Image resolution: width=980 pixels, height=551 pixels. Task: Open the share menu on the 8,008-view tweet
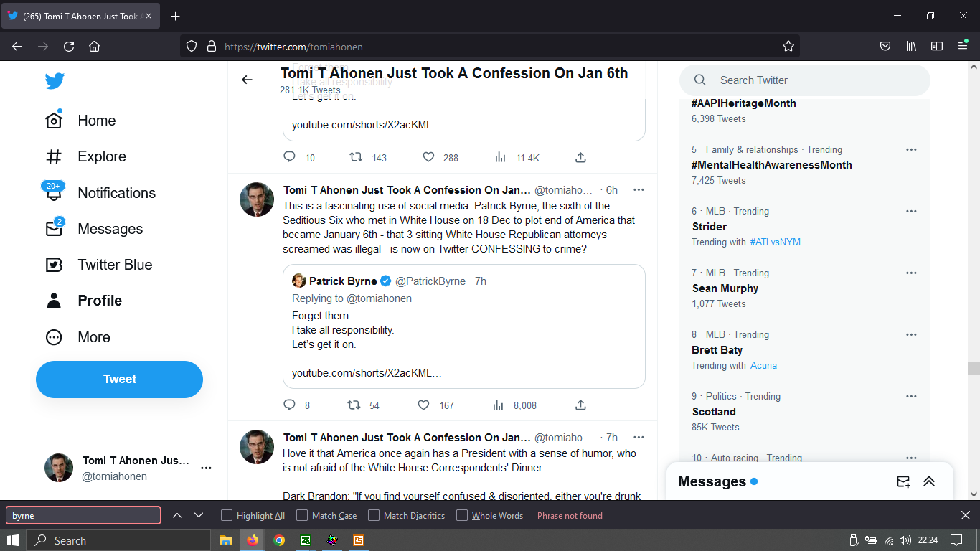click(580, 405)
